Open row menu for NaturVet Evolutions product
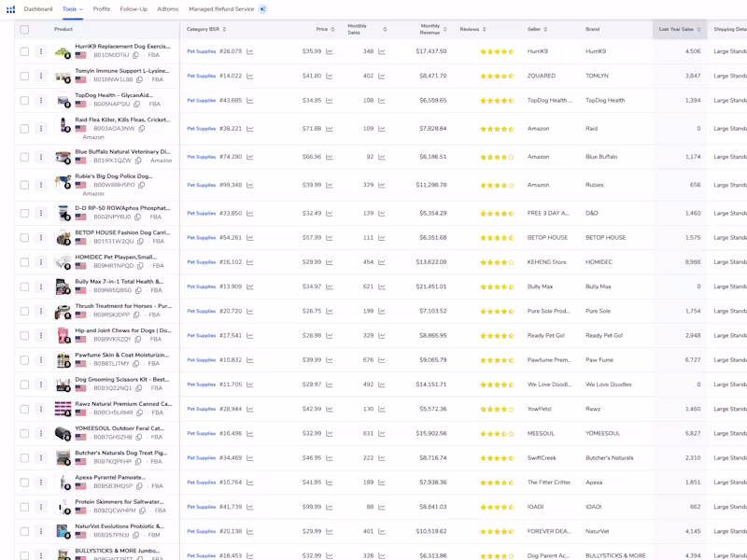The image size is (747, 560). [41, 531]
